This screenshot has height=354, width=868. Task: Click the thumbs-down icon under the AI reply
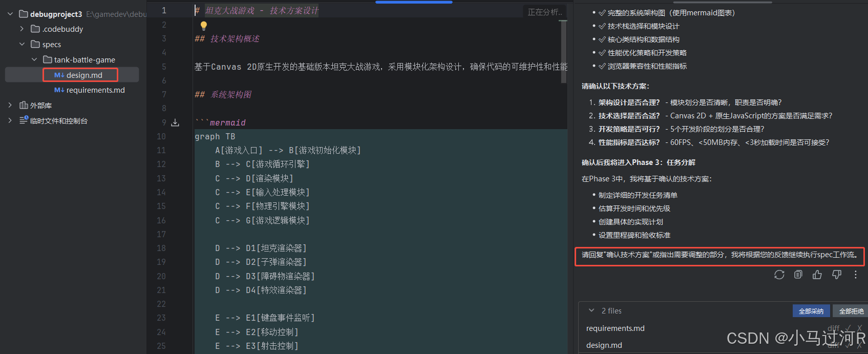[x=837, y=275]
